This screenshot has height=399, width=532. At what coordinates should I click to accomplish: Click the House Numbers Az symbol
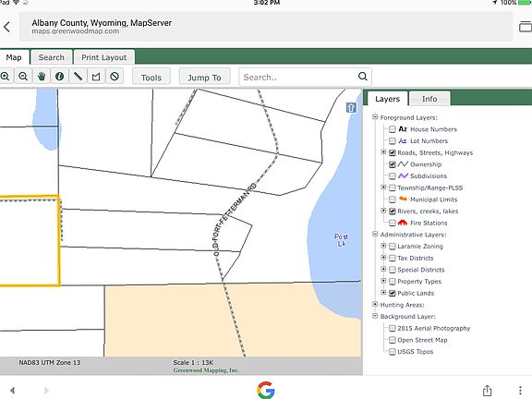click(x=403, y=129)
